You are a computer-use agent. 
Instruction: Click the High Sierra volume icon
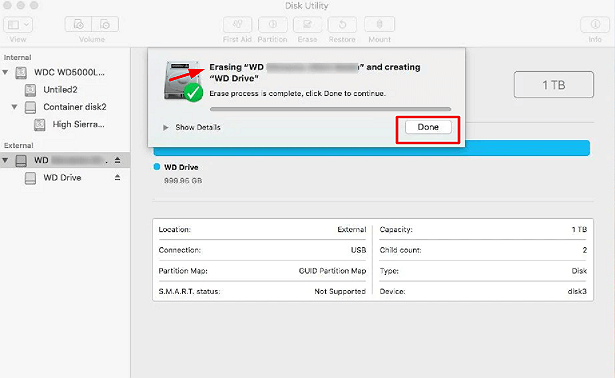[40, 124]
